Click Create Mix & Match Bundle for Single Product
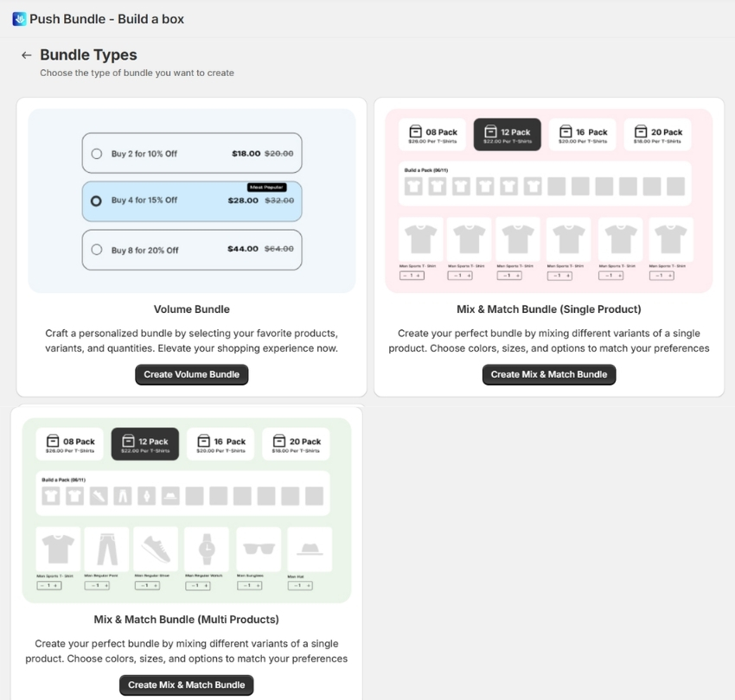 tap(549, 375)
